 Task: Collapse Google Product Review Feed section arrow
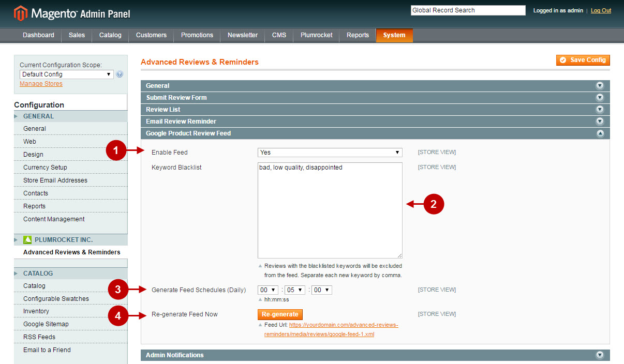click(x=600, y=133)
